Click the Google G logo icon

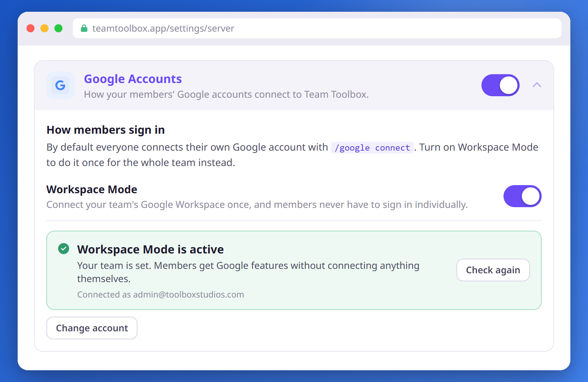pyautogui.click(x=60, y=85)
